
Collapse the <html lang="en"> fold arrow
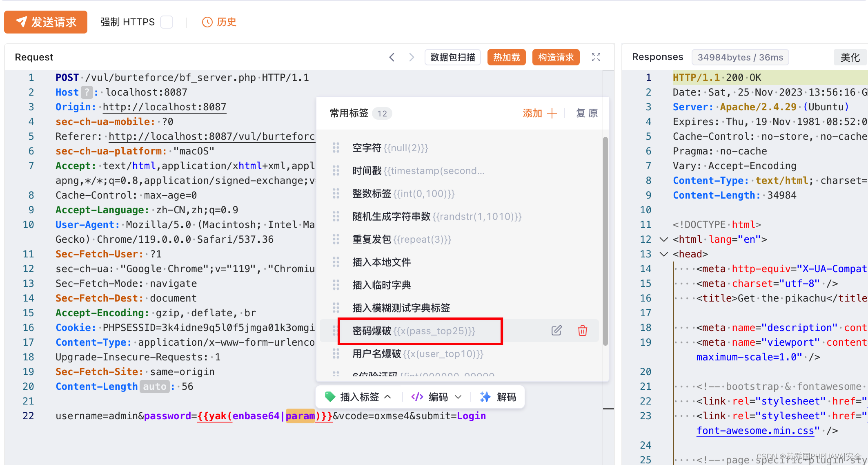(664, 239)
